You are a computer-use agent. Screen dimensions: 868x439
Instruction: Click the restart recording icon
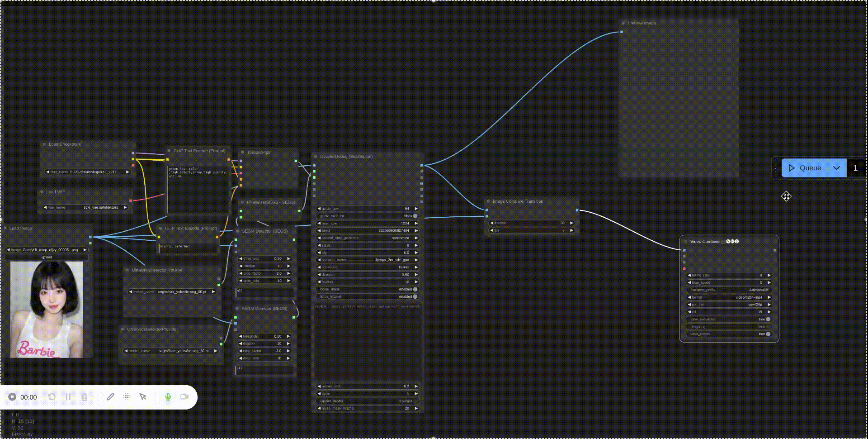click(52, 397)
